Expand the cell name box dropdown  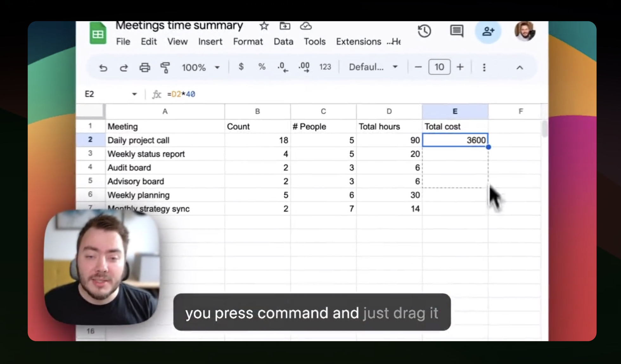134,94
